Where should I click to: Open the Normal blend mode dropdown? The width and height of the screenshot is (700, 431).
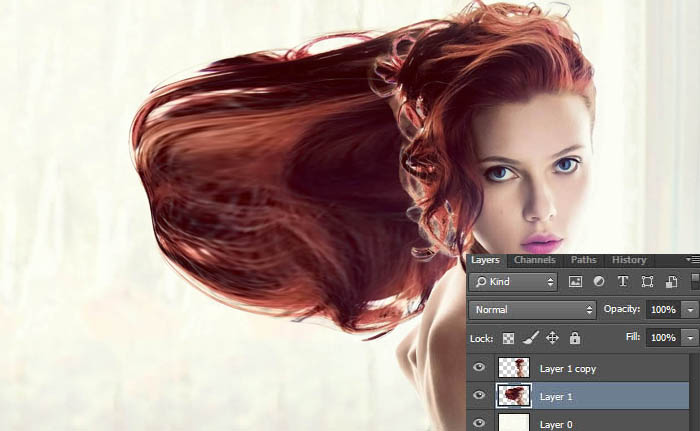(x=532, y=310)
